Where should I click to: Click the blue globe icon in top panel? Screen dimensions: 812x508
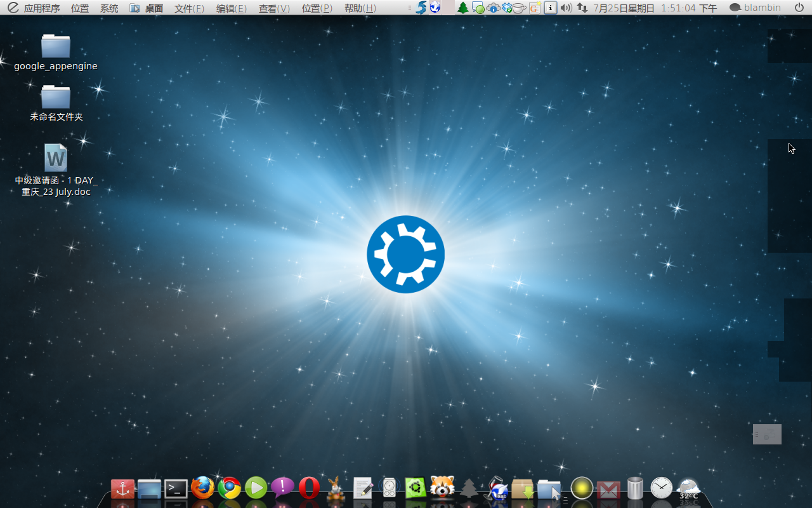point(435,8)
